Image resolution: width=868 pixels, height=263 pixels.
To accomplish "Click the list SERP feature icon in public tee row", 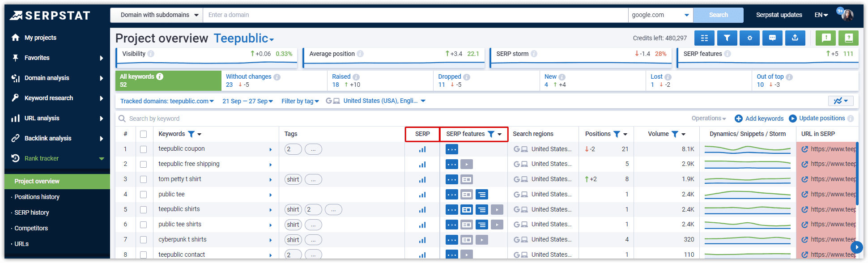I will 482,195.
